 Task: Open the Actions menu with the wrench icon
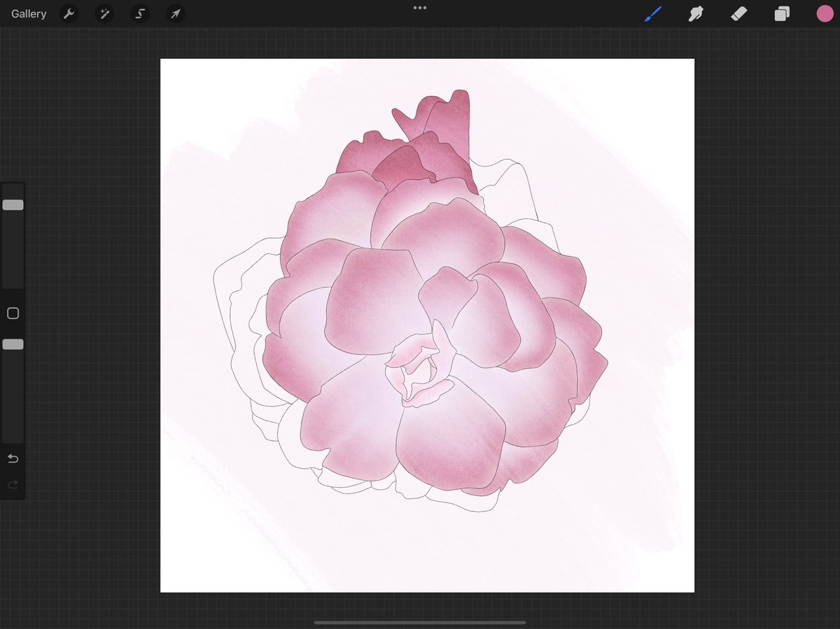[x=69, y=13]
